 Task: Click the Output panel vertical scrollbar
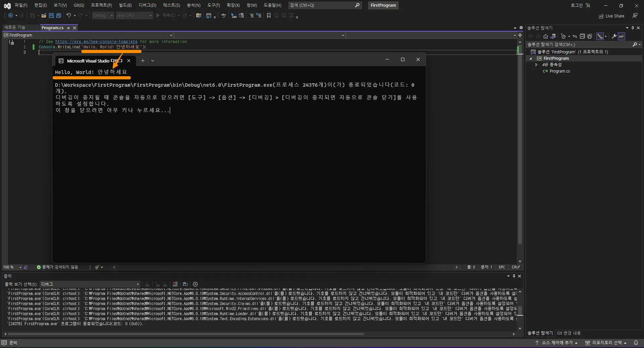520,311
